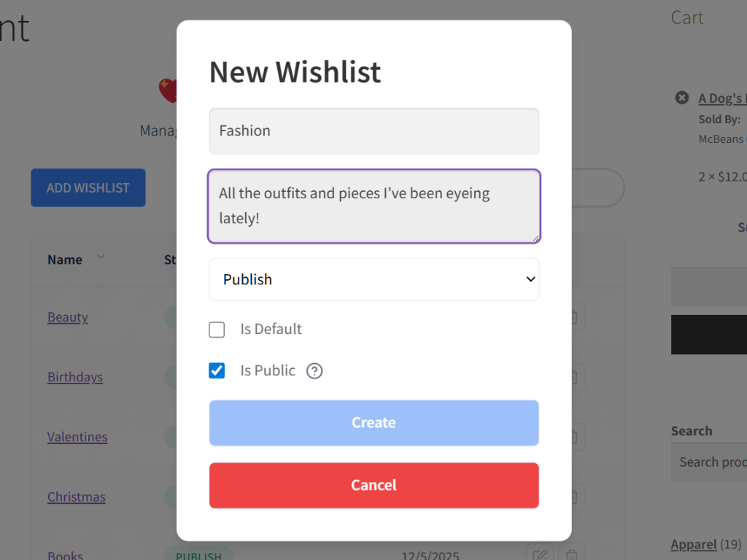Viewport: 747px width, 560px height.
Task: Delete the Beauty wishlist via its trash icon
Action: tap(573, 316)
